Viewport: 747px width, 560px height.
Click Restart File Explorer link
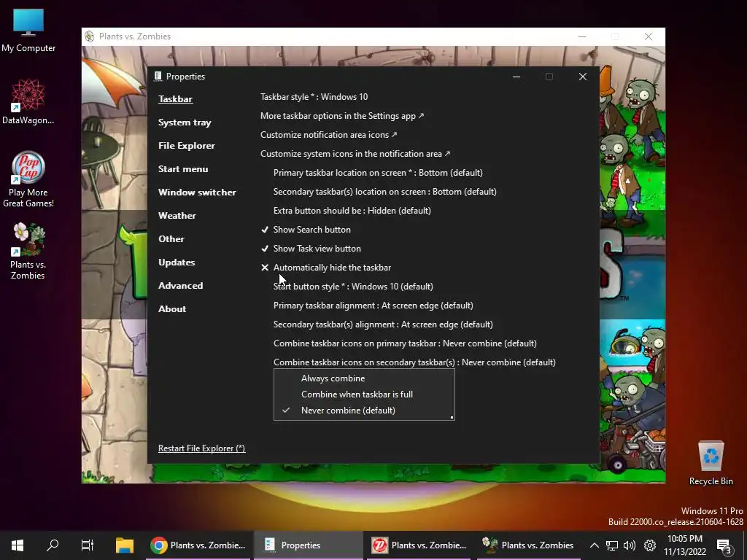click(x=201, y=448)
